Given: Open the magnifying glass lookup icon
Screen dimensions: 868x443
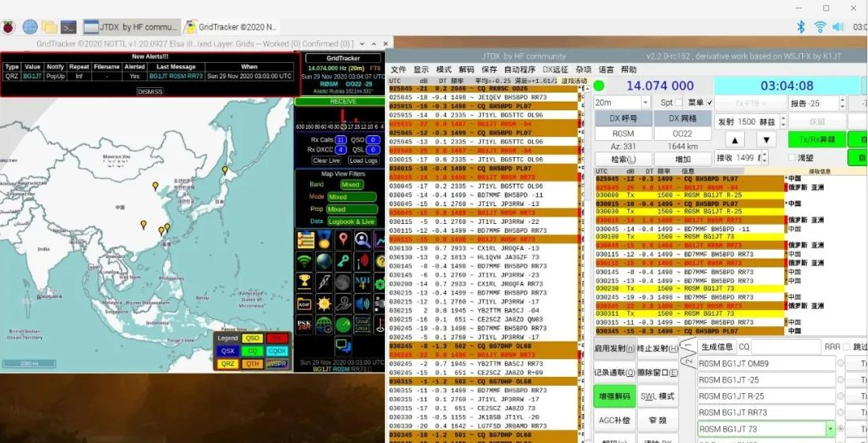Looking at the screenshot, I should (x=362, y=240).
